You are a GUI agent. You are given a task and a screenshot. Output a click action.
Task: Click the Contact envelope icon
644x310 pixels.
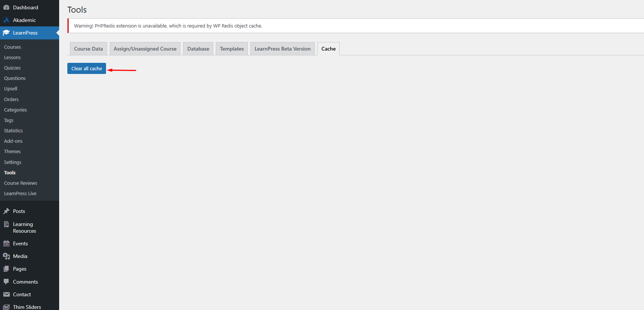[6, 294]
